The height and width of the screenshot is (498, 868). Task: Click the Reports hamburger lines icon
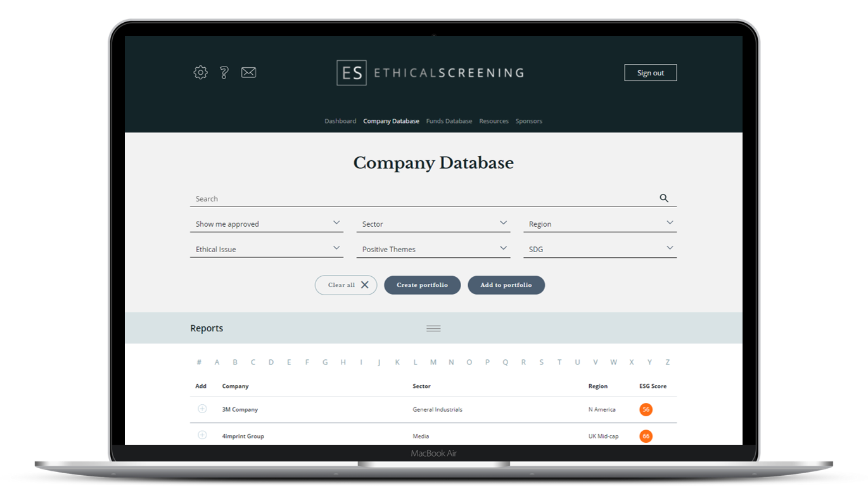[x=433, y=328]
